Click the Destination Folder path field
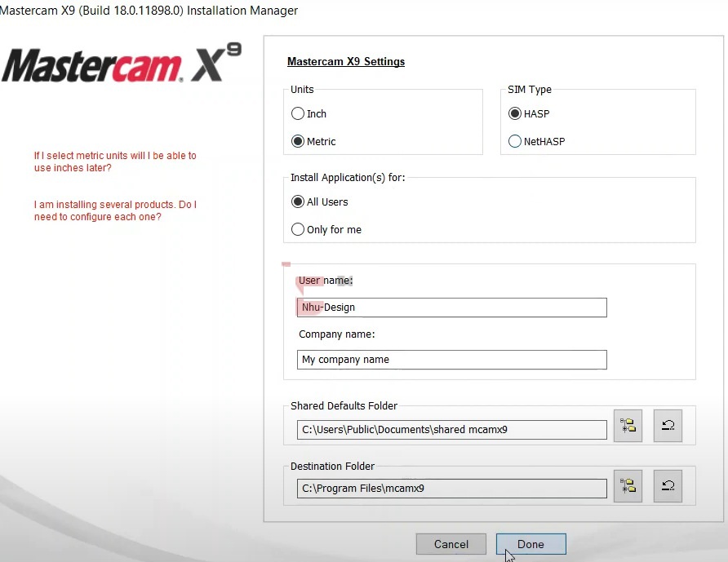Image resolution: width=728 pixels, height=562 pixels. pyautogui.click(x=452, y=489)
